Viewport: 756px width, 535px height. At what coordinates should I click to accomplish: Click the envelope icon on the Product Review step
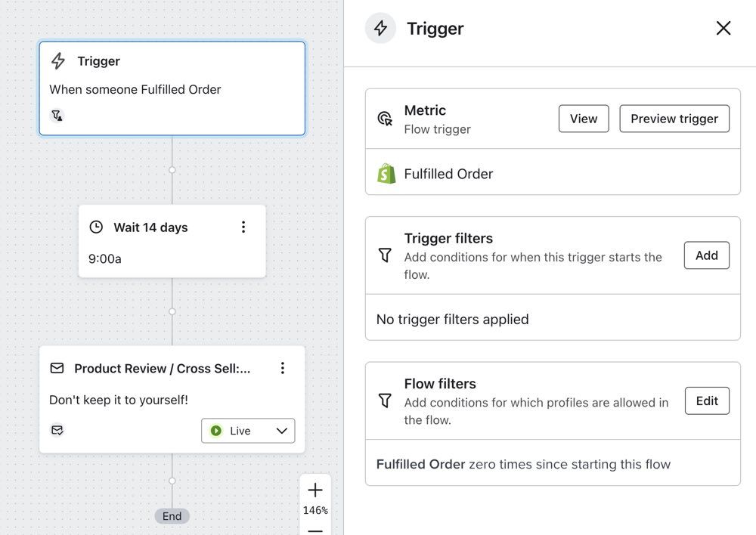(57, 368)
